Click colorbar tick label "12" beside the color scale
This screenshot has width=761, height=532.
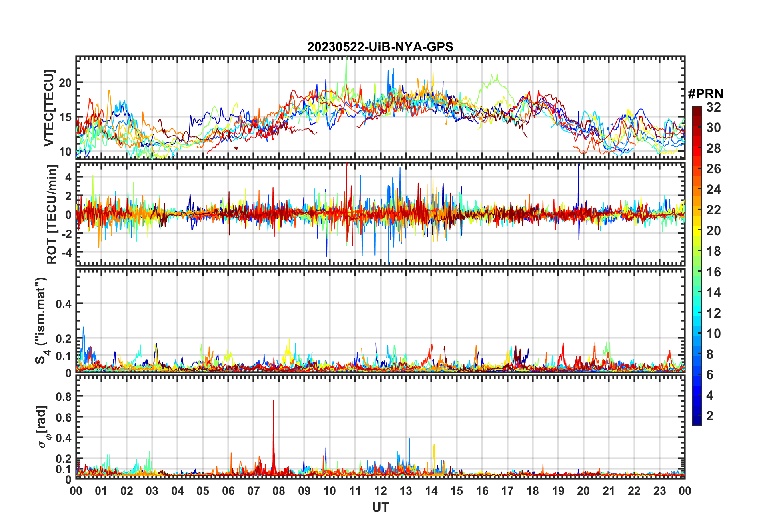[713, 313]
